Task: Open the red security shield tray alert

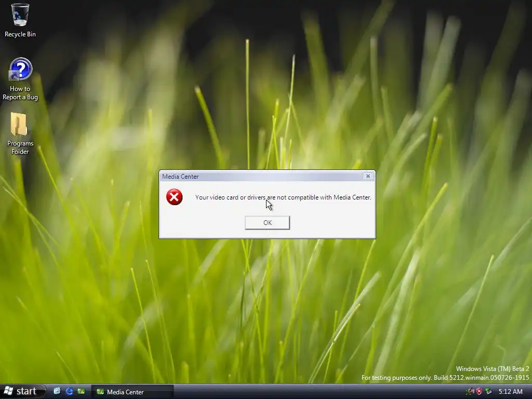Action: (x=479, y=392)
